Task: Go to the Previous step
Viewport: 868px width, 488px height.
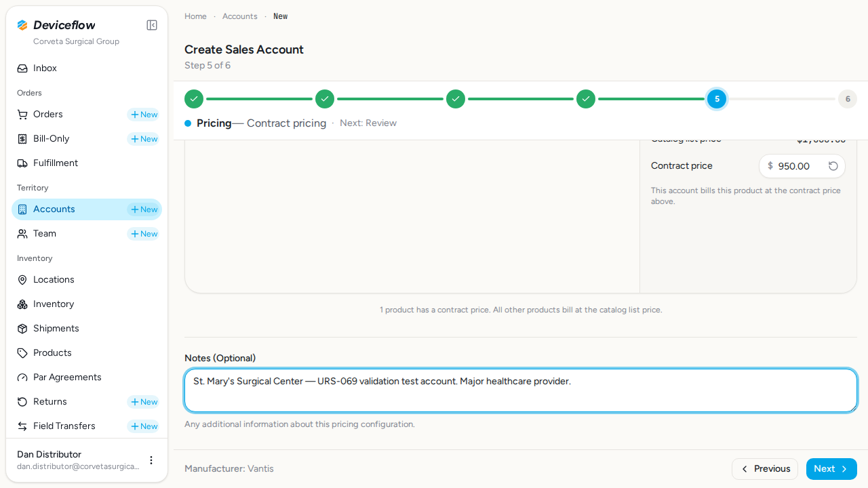Action: (x=765, y=469)
